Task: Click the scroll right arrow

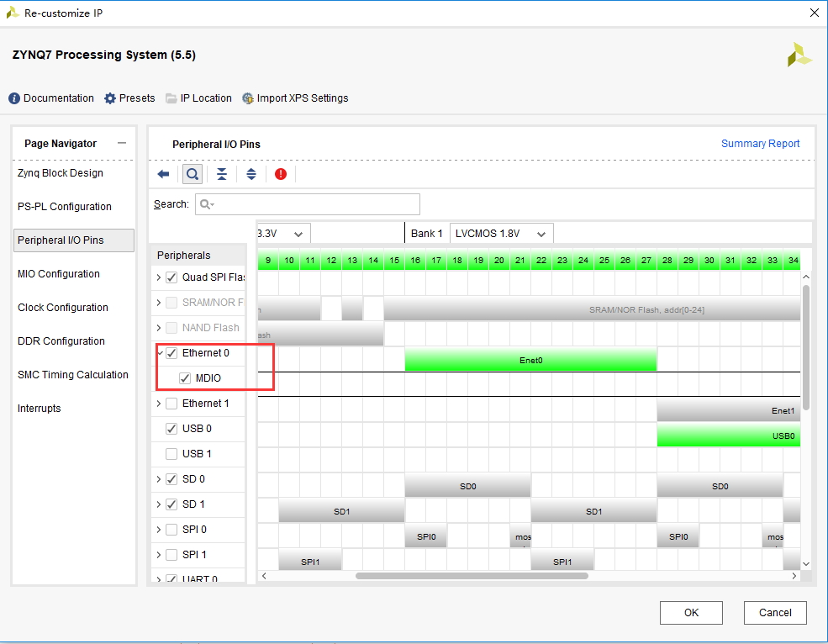Action: click(794, 576)
